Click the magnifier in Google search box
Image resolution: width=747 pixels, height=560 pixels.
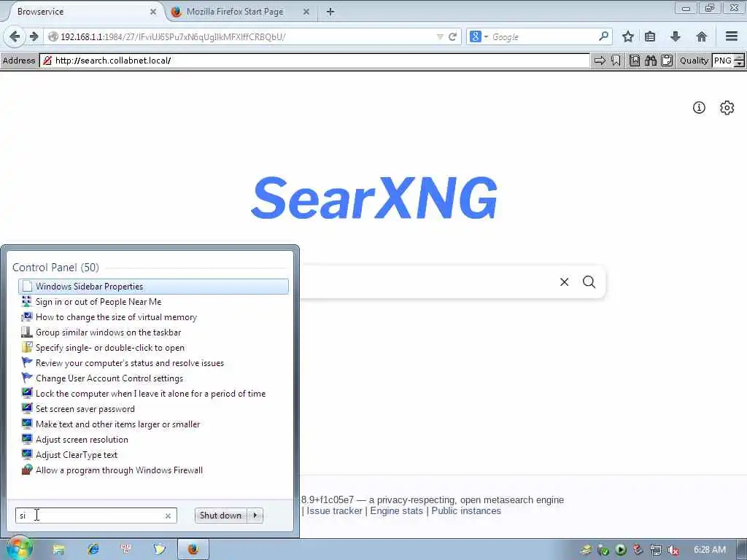(x=603, y=36)
